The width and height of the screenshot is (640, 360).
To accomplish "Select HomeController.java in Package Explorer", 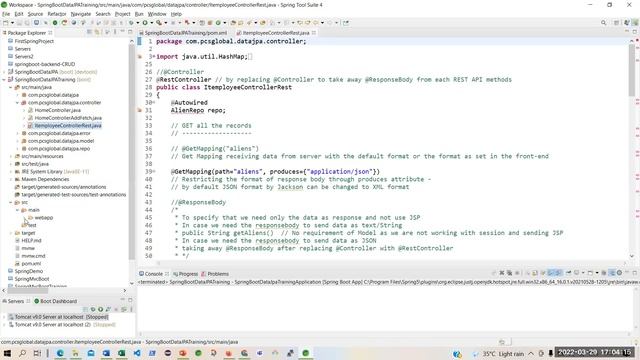I will coord(58,110).
